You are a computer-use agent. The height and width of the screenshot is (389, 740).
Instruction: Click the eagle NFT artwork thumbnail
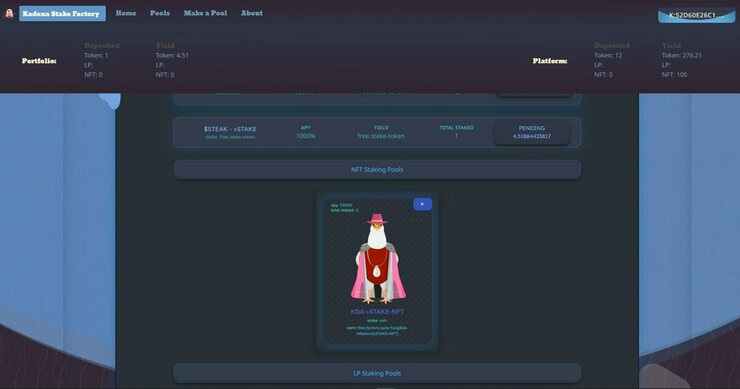(x=377, y=258)
